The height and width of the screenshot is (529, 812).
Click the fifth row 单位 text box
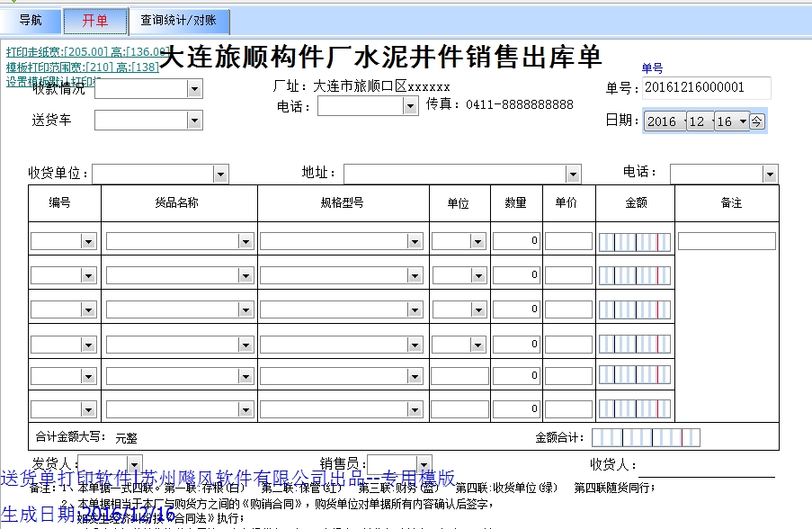[x=460, y=376]
